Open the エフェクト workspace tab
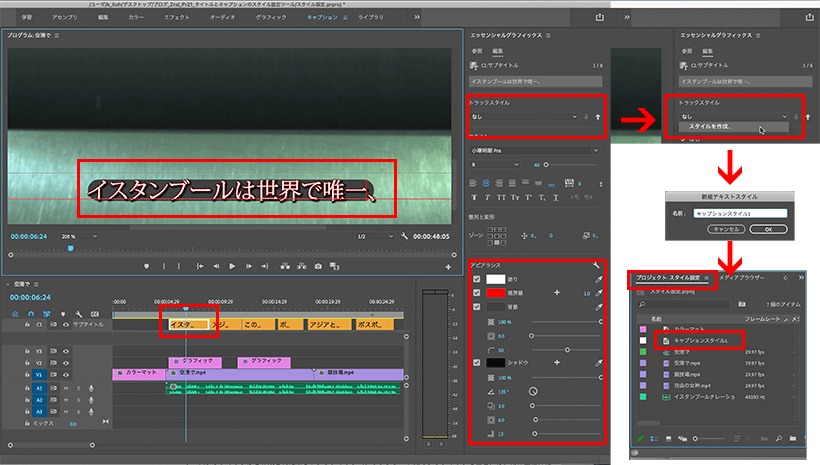820x465 pixels. (177, 17)
